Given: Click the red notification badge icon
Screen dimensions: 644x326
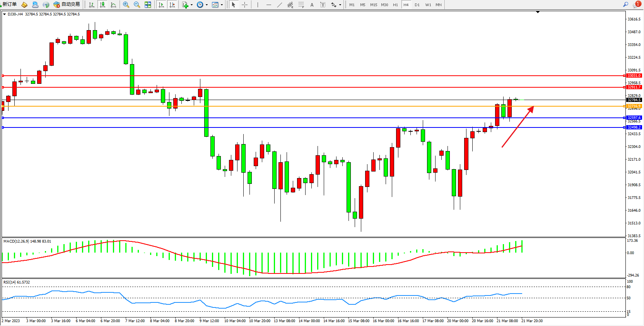Looking at the screenshot, I should [638, 4].
